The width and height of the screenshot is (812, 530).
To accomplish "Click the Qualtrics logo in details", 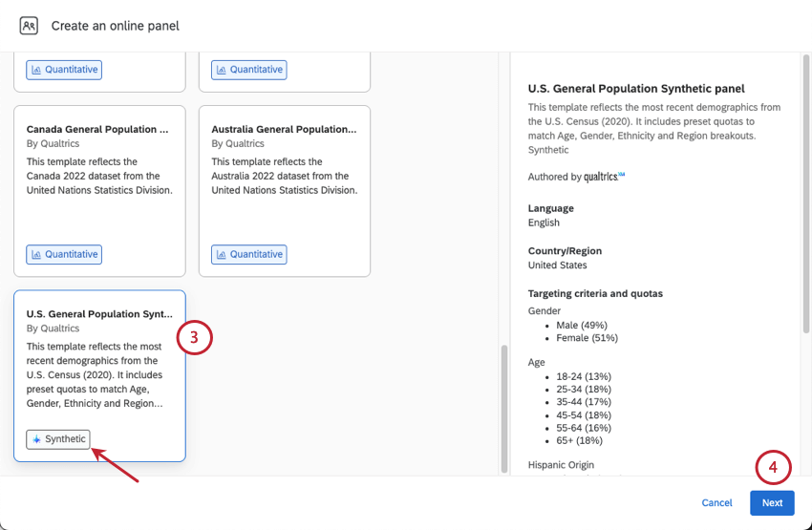I will tap(605, 177).
